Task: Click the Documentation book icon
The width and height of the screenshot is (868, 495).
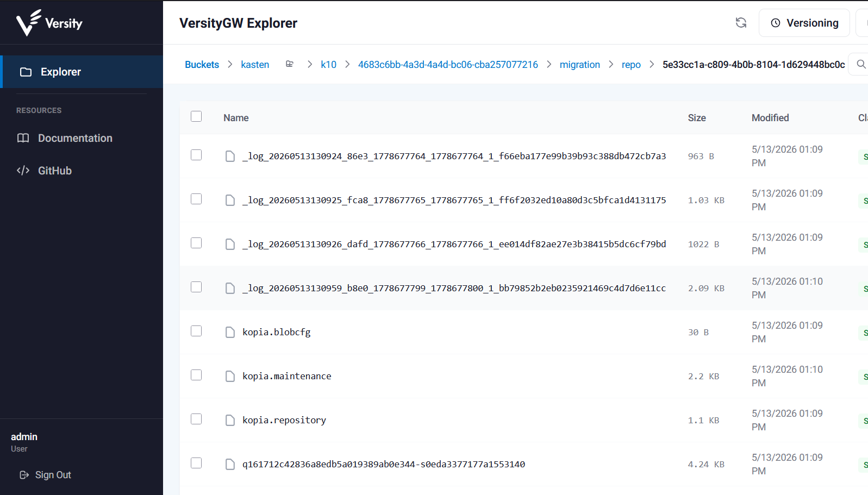Action: tap(23, 138)
